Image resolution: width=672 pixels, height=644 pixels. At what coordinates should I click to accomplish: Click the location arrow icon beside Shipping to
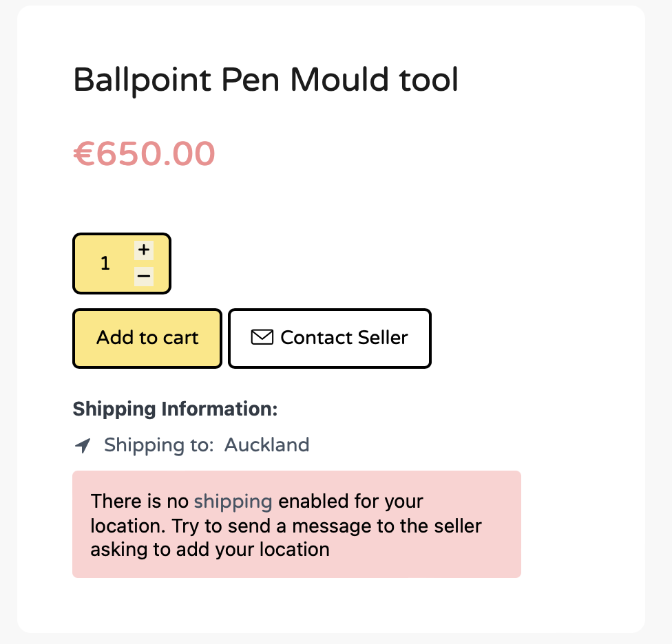click(83, 446)
